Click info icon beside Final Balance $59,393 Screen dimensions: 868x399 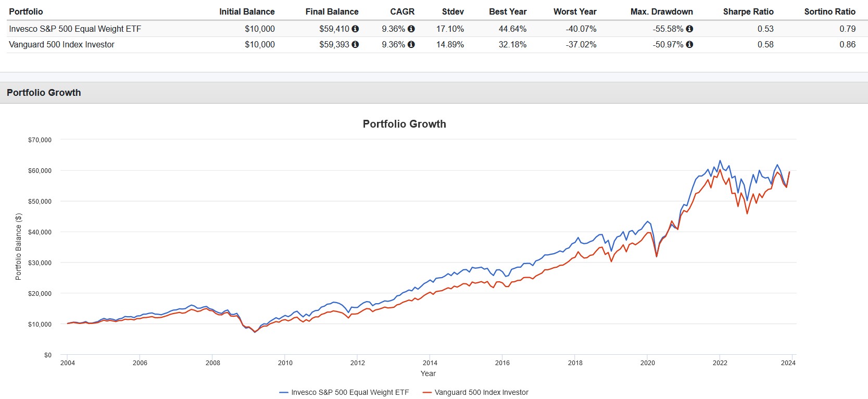tap(355, 44)
